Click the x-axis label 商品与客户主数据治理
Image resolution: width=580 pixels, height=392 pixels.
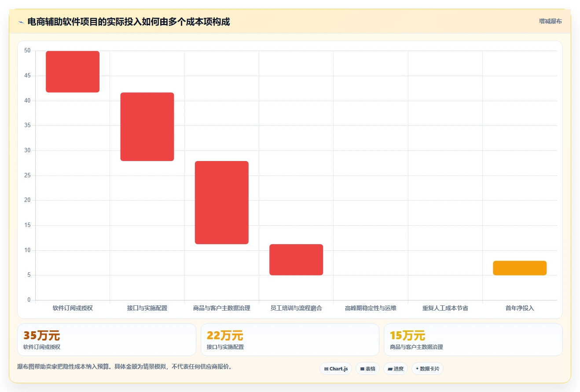tap(222, 308)
